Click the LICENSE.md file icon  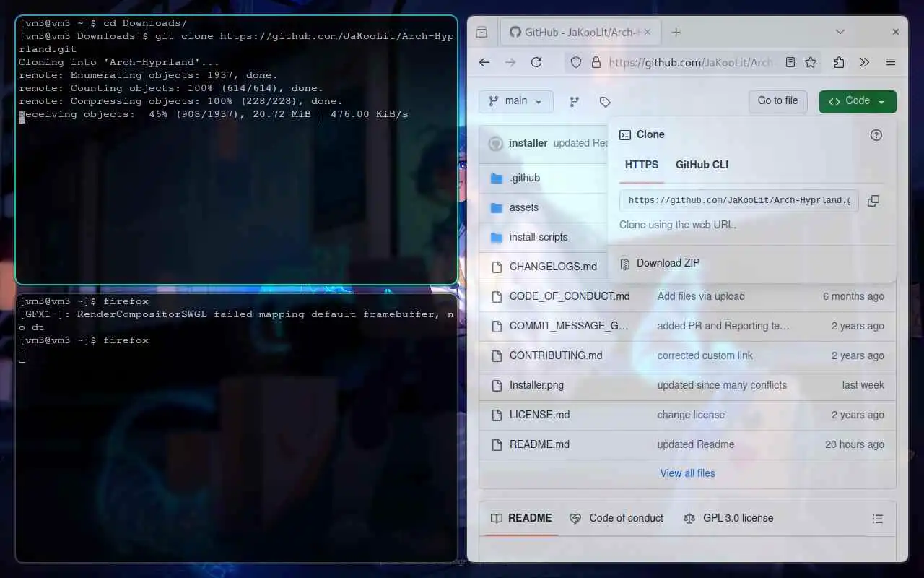pos(497,415)
